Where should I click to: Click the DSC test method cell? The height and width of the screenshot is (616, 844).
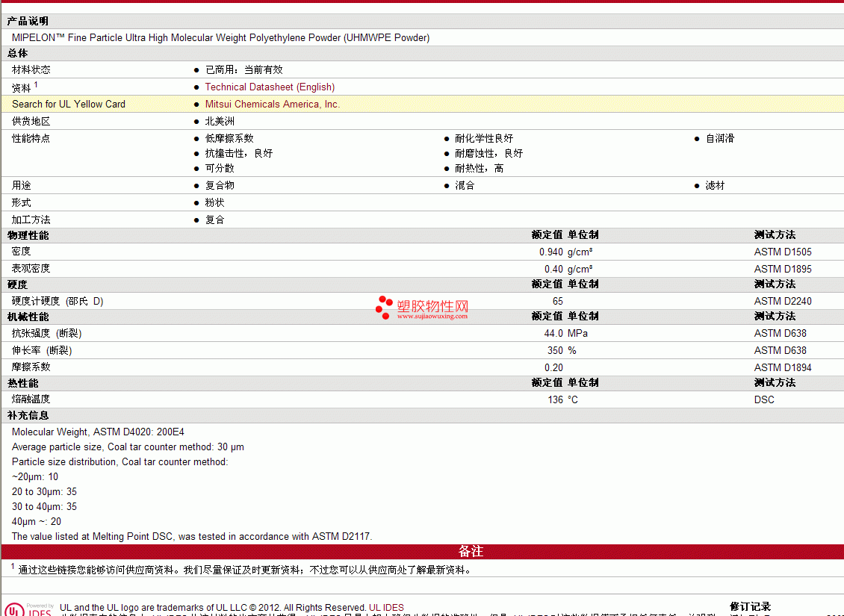[x=764, y=399]
